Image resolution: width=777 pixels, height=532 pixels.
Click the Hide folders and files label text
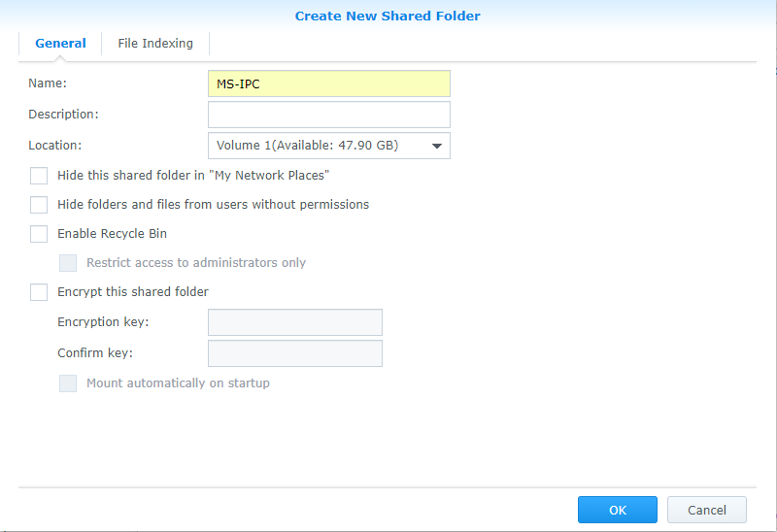(x=213, y=205)
